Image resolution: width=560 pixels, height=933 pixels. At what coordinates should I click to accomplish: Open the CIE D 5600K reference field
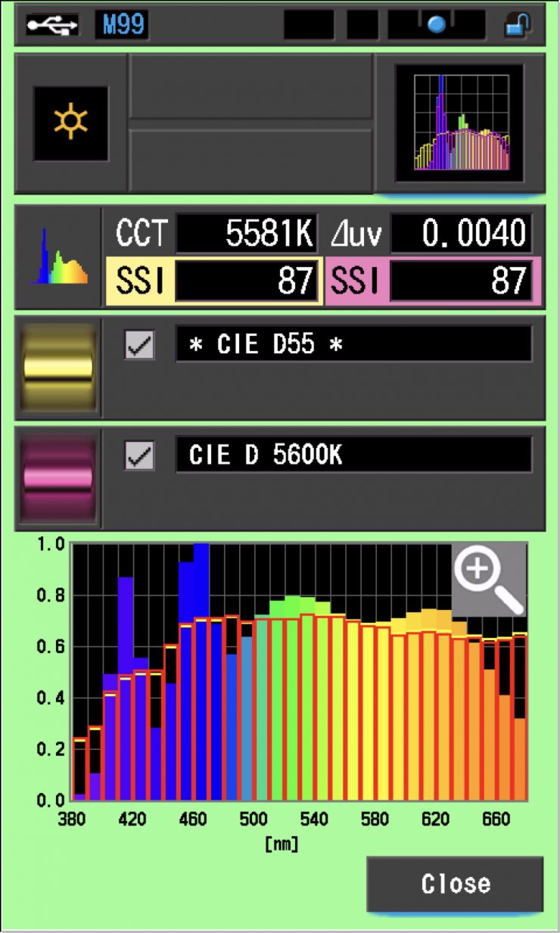353,455
